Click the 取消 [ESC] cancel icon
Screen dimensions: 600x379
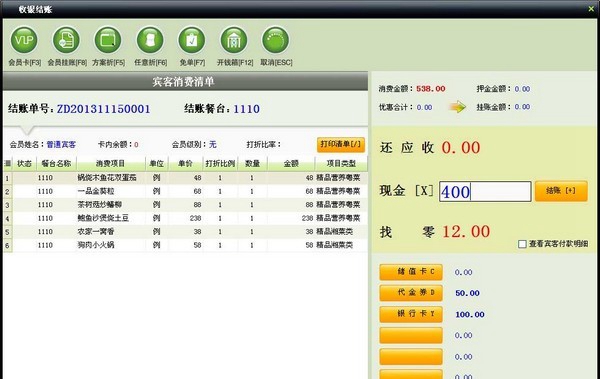click(276, 40)
